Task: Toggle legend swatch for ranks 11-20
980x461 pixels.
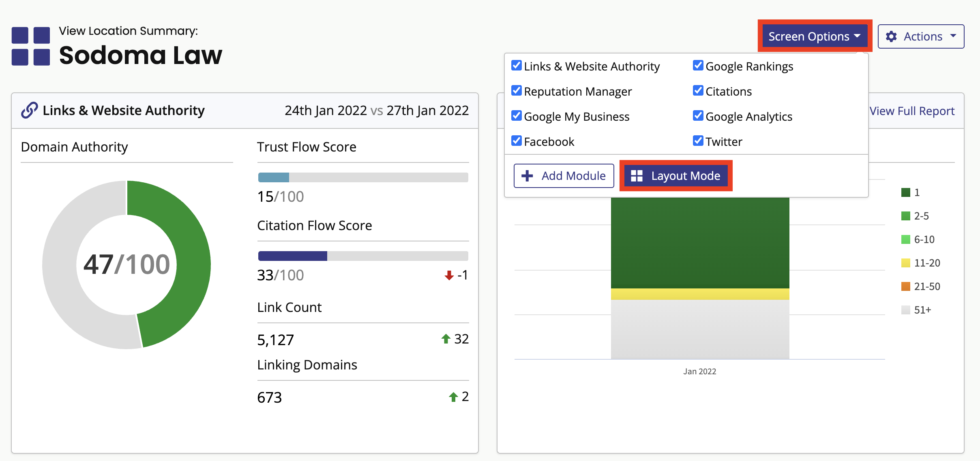Action: pos(906,263)
